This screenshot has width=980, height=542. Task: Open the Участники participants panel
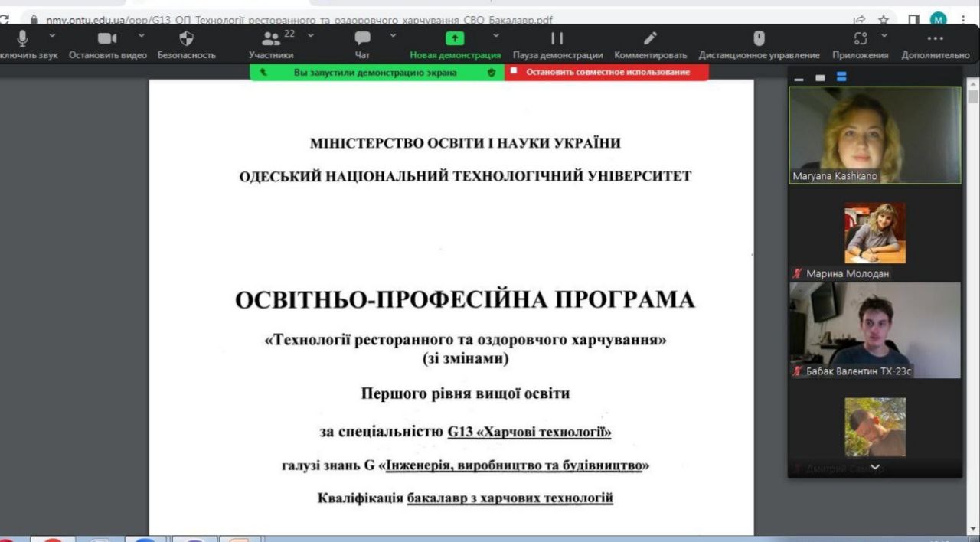pyautogui.click(x=271, y=40)
